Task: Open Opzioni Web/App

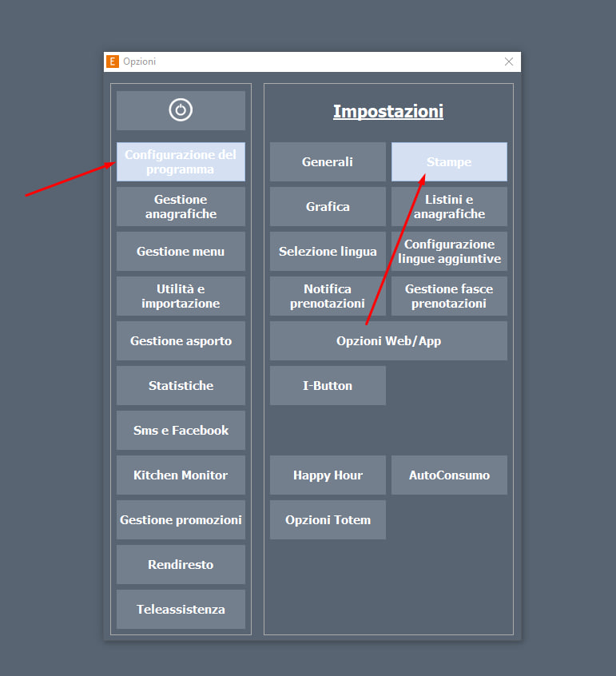Action: [x=388, y=341]
